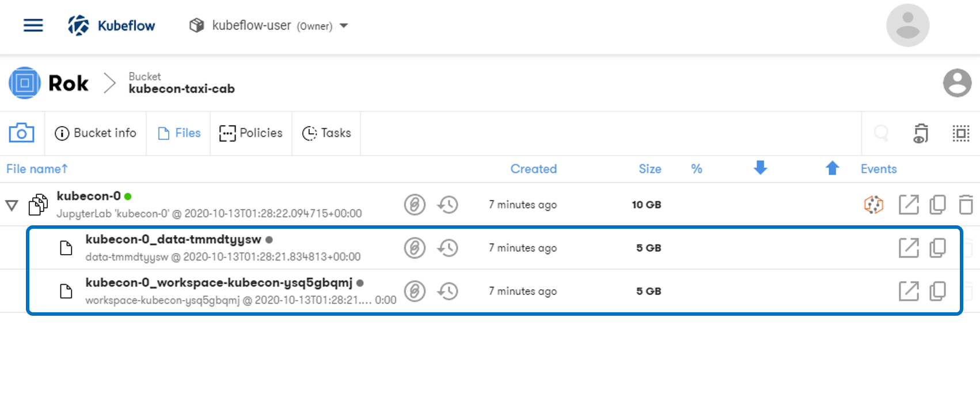Click the Rok logo icon
This screenshot has height=412, width=980.
click(25, 83)
